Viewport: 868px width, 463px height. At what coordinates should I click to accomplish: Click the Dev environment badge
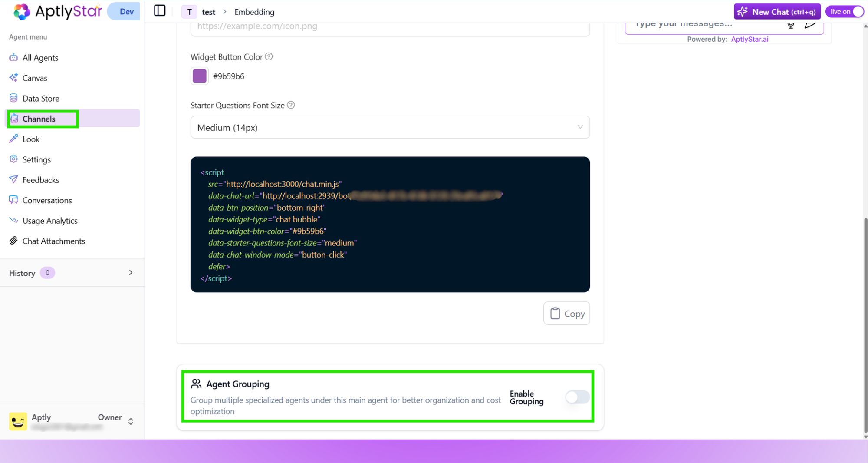(x=124, y=12)
